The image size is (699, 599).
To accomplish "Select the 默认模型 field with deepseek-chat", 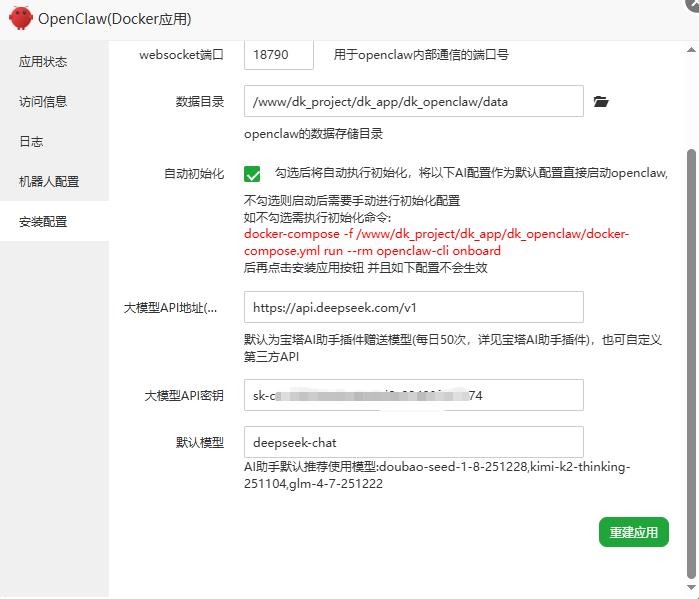I will [x=413, y=442].
